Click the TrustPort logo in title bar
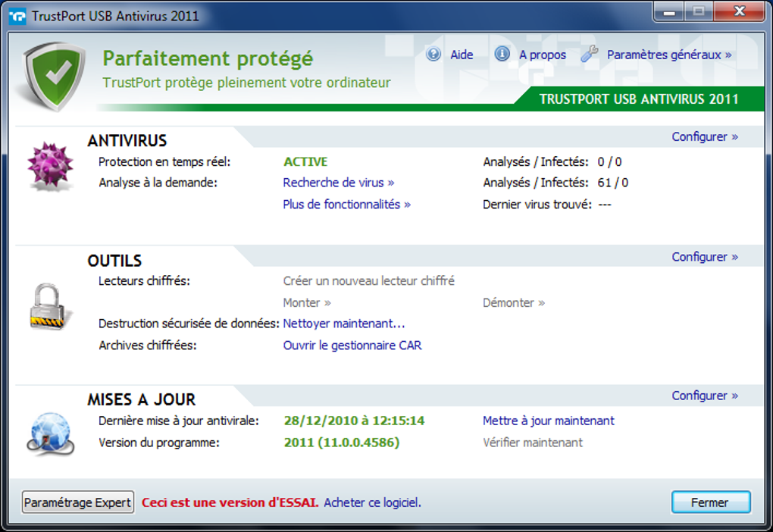Screen dimensions: 773x532 pyautogui.click(x=17, y=16)
